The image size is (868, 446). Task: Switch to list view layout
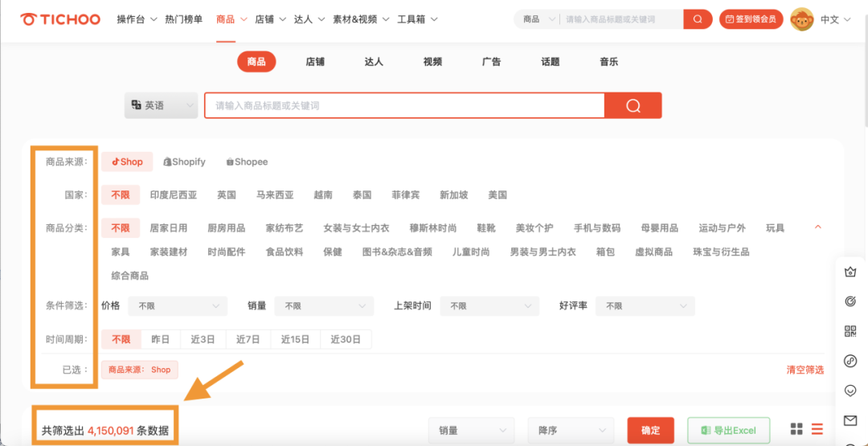817,429
